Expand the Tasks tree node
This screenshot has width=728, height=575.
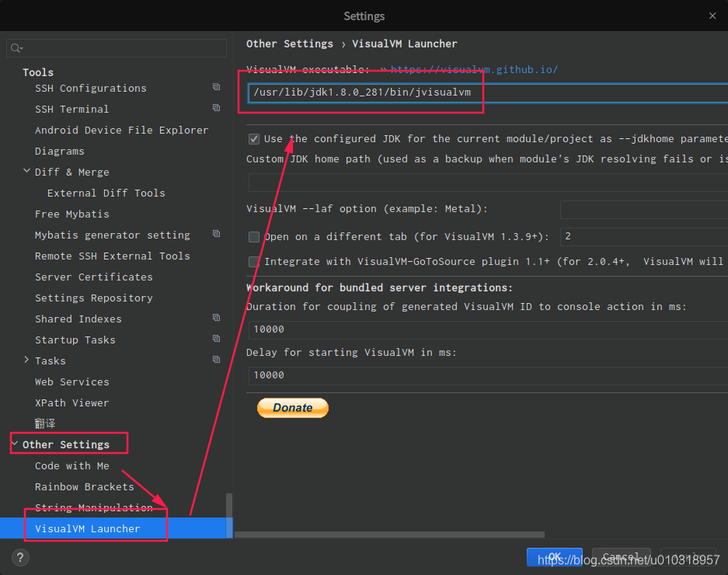[26, 360]
